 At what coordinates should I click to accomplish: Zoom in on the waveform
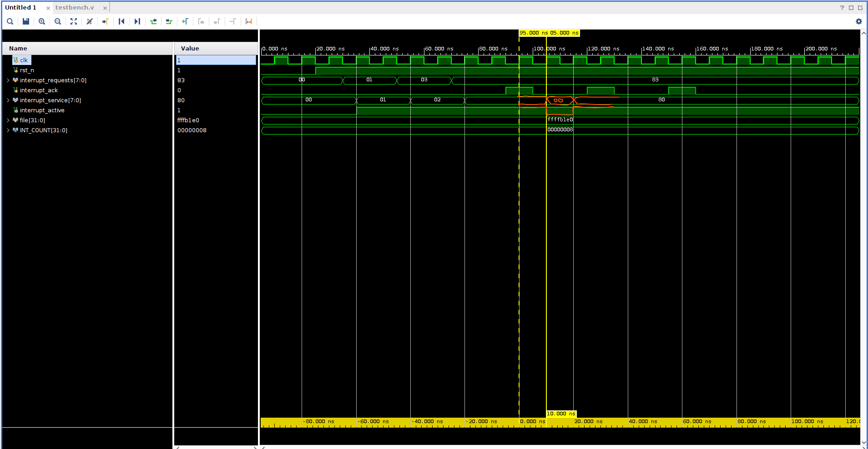[42, 21]
